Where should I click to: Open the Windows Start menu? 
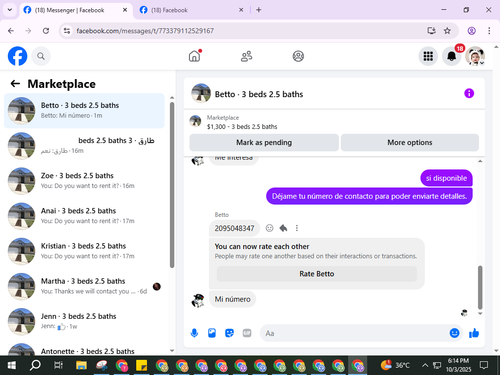pyautogui.click(x=12, y=365)
